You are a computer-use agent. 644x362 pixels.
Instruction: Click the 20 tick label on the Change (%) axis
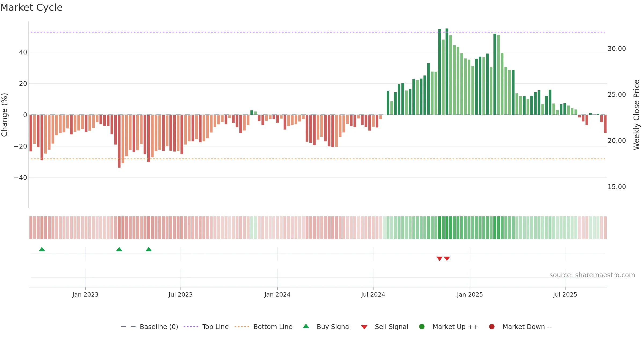23,84
